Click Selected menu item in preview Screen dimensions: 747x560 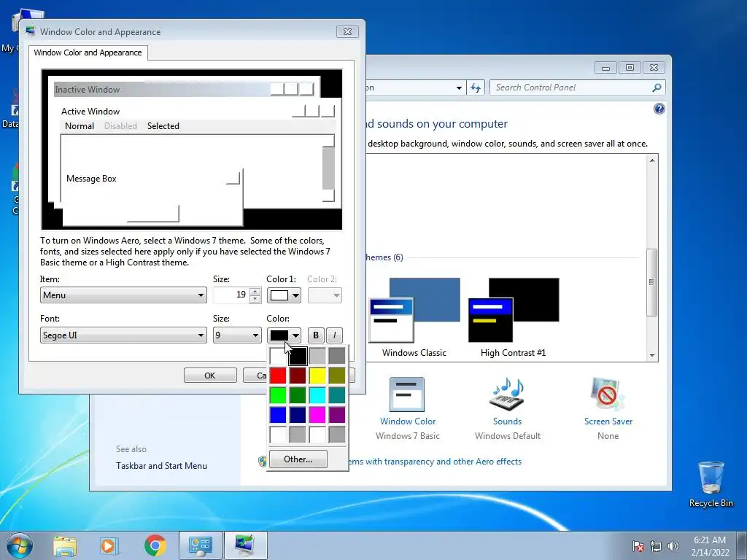(163, 126)
